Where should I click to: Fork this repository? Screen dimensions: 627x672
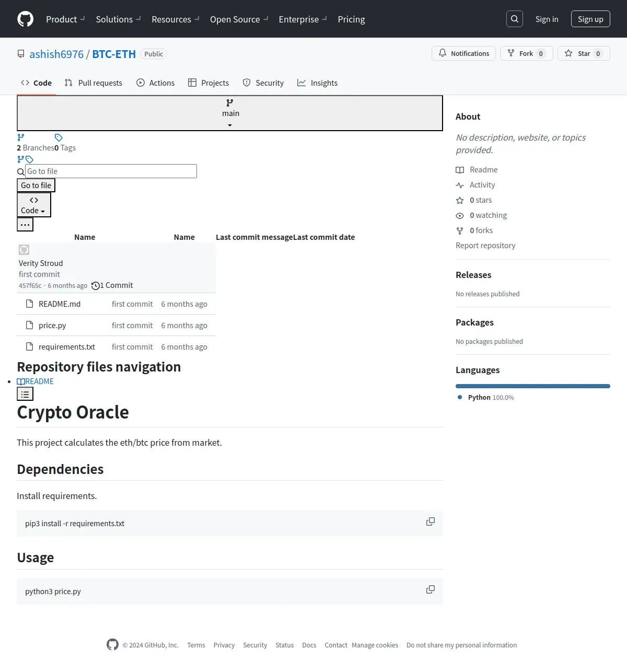[x=527, y=53]
